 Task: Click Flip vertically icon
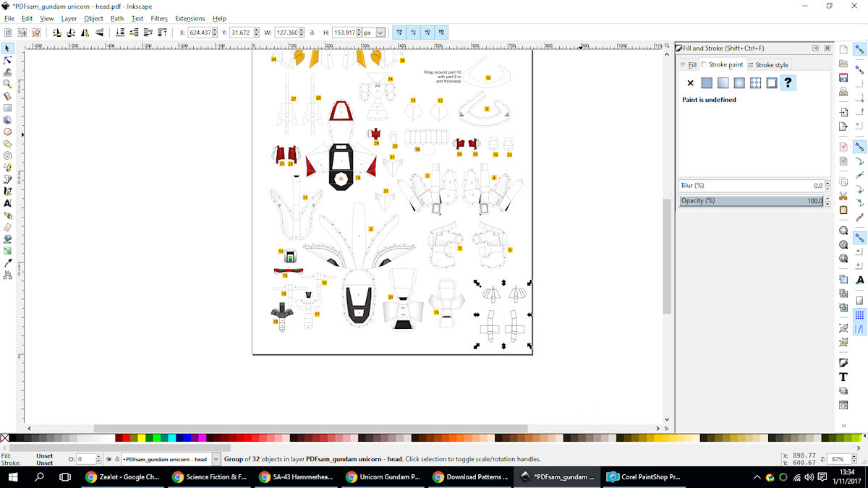(98, 33)
